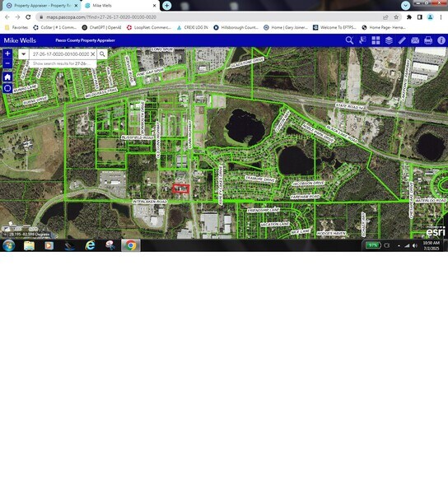Open the Chrome profile avatar
The image size is (448, 484).
430,17
